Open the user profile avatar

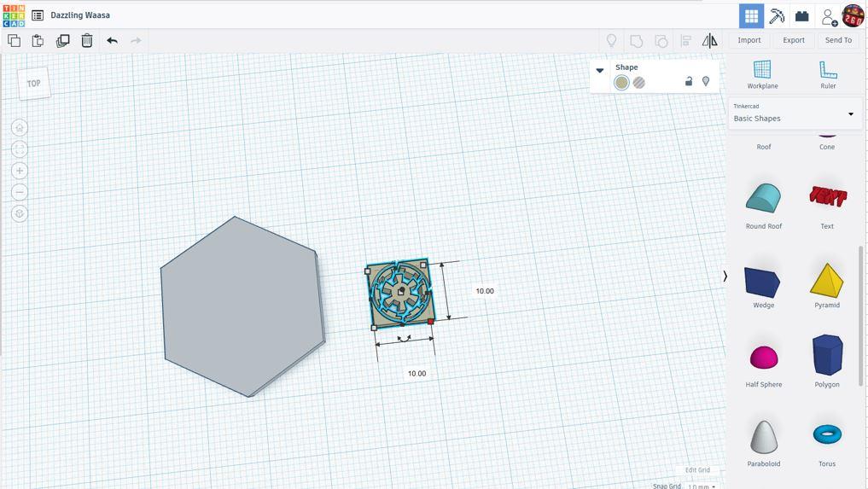853,15
